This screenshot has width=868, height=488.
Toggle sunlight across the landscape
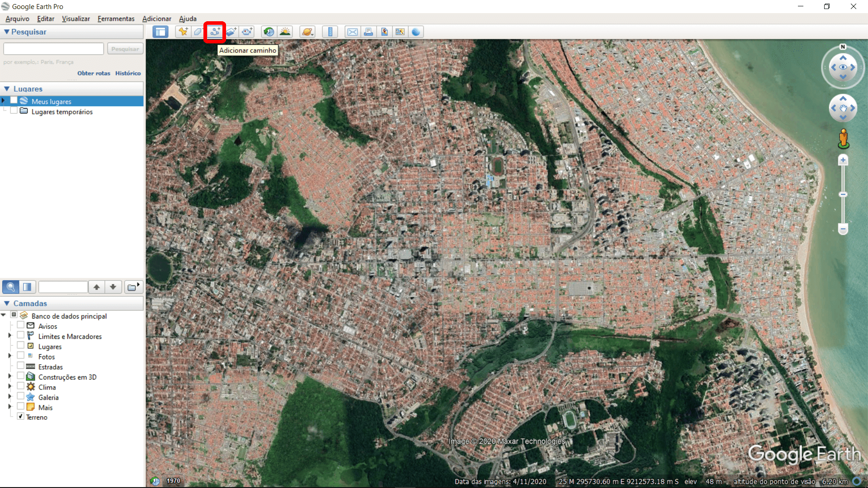pos(285,32)
